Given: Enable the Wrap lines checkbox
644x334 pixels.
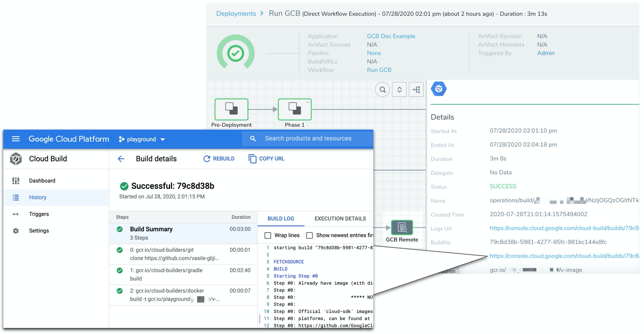Looking at the screenshot, I should [268, 235].
